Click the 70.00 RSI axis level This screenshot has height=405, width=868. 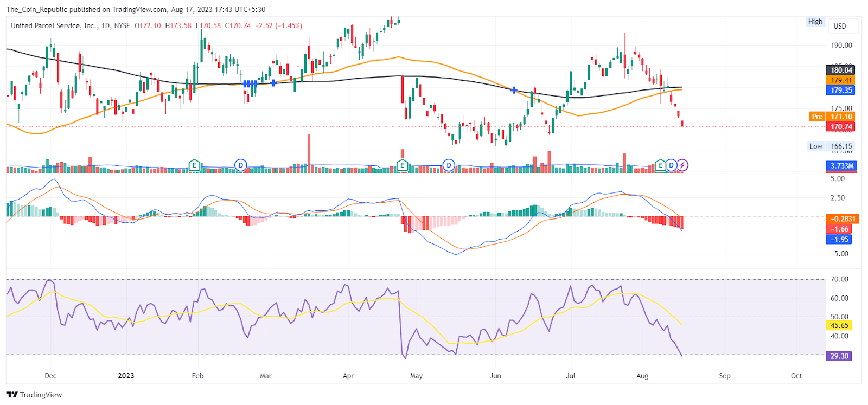pyautogui.click(x=840, y=279)
